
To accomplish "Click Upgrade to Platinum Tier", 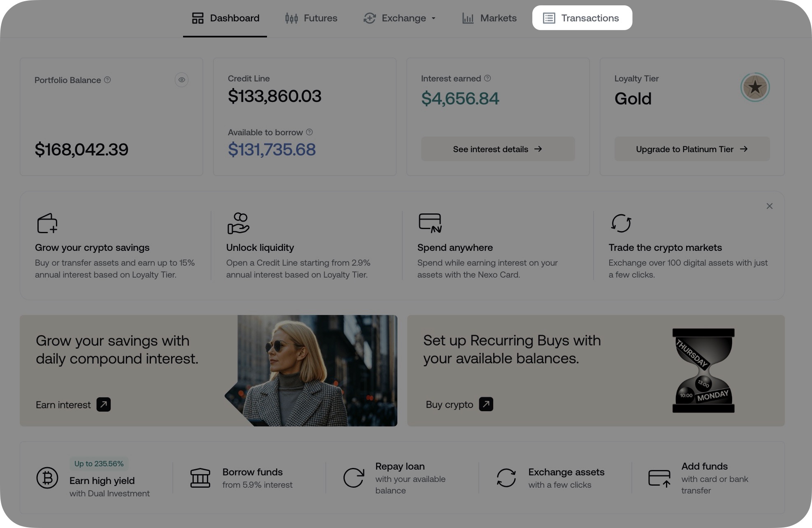I will (691, 149).
